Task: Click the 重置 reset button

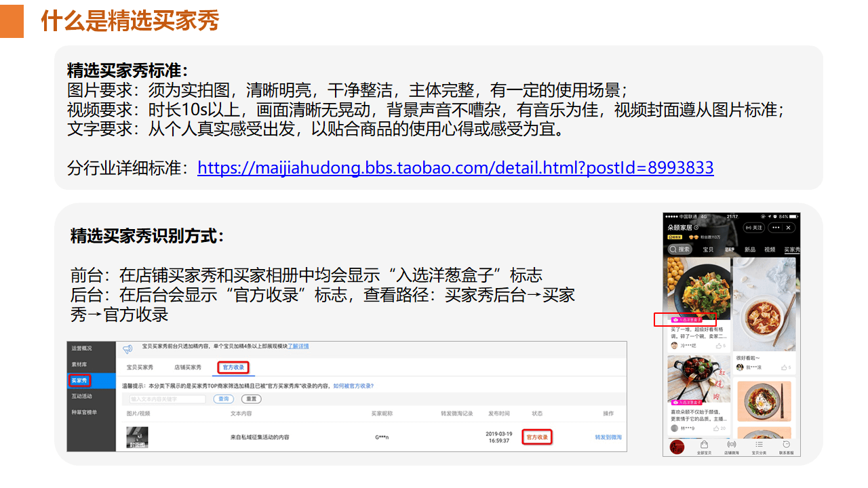Action: click(251, 399)
